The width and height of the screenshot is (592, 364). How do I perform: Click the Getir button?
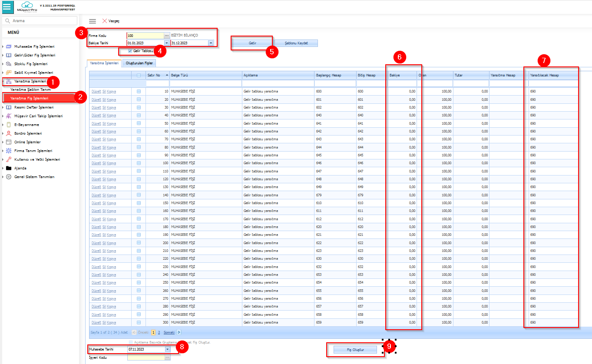tap(252, 43)
